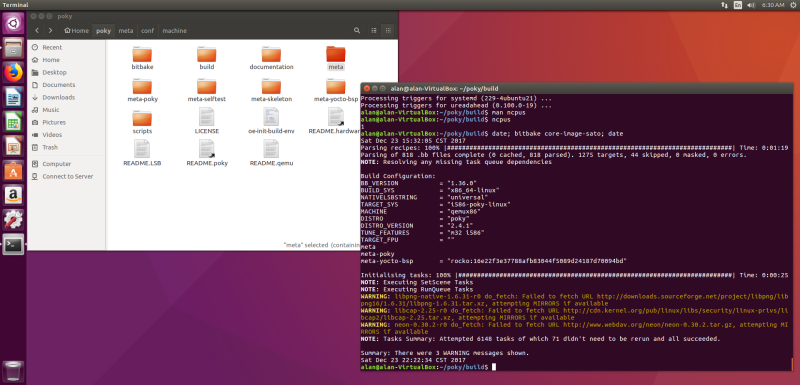The image size is (800, 385).
Task: Open the system power menu
Action: point(792,5)
